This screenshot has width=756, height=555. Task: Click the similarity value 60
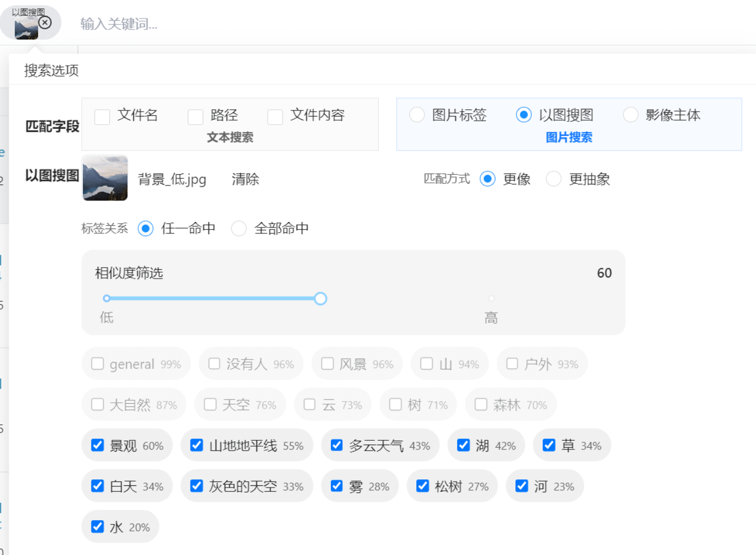click(x=604, y=273)
